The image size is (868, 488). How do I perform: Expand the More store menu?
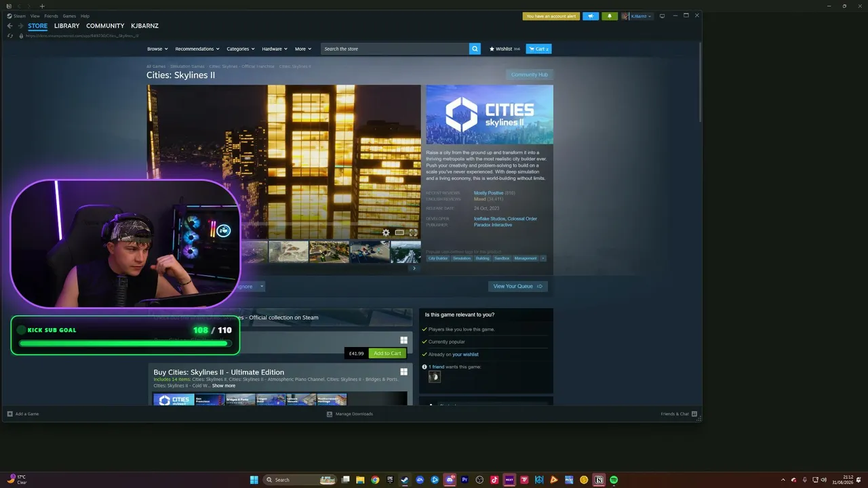point(303,49)
